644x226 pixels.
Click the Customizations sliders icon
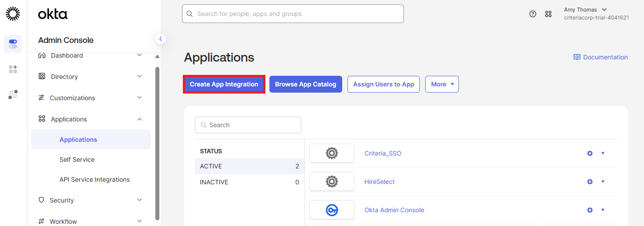pyautogui.click(x=41, y=97)
